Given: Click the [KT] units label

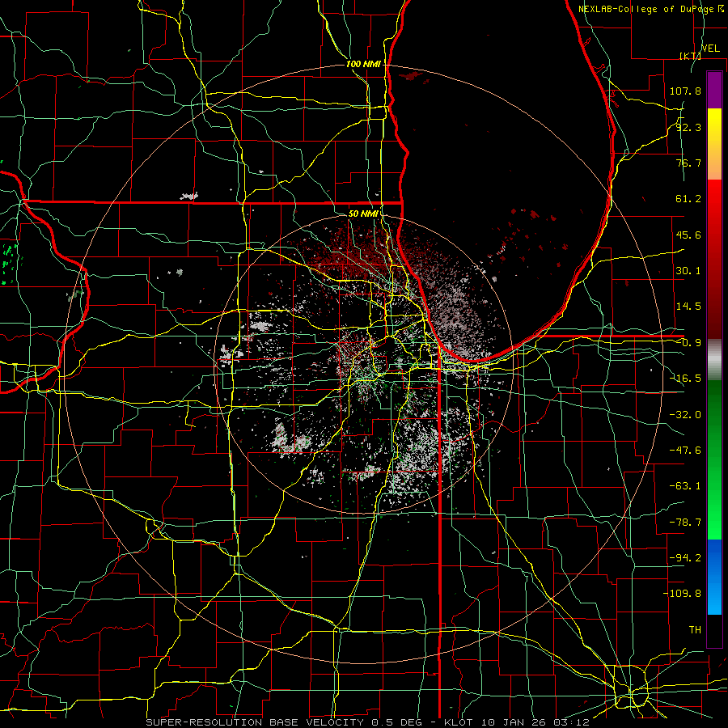Looking at the screenshot, I should [x=691, y=56].
